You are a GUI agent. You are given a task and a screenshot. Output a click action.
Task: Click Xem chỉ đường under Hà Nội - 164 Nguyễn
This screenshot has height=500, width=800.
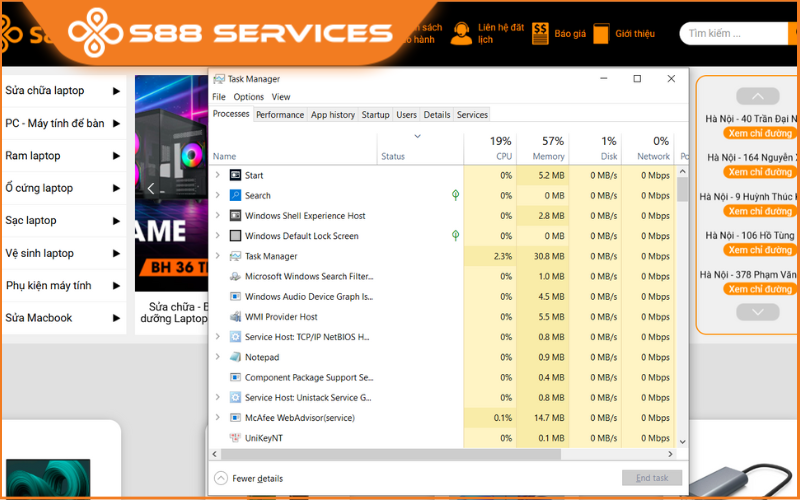pyautogui.click(x=760, y=172)
